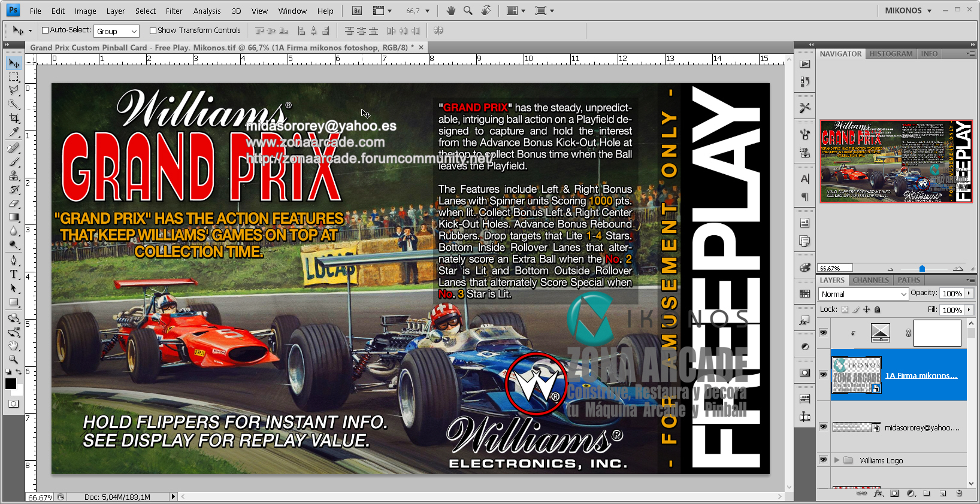Select the 3D Rotate tool
980x504 pixels.
tap(13, 318)
